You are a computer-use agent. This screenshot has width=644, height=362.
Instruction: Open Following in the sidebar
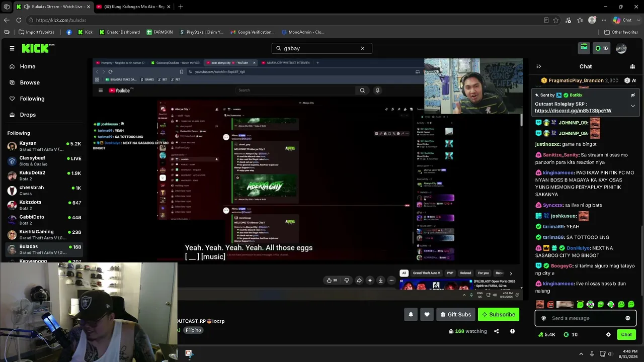tap(32, 99)
